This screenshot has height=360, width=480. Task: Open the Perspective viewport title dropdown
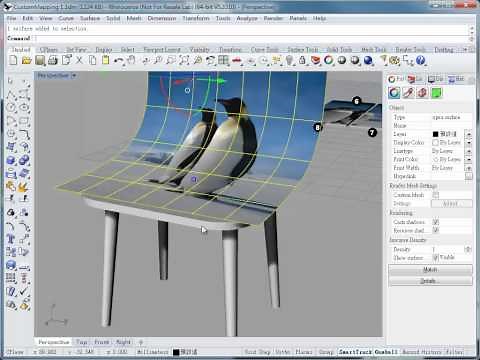pos(74,76)
